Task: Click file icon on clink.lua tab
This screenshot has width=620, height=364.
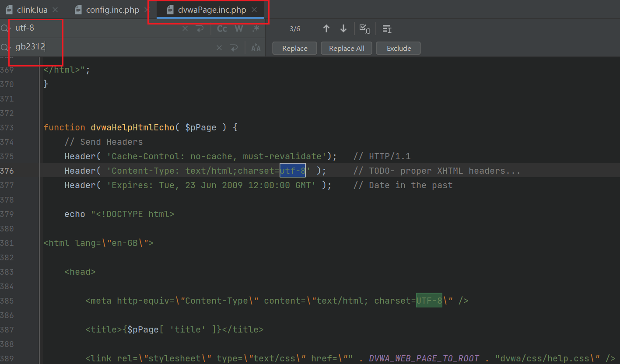Action: pos(9,10)
